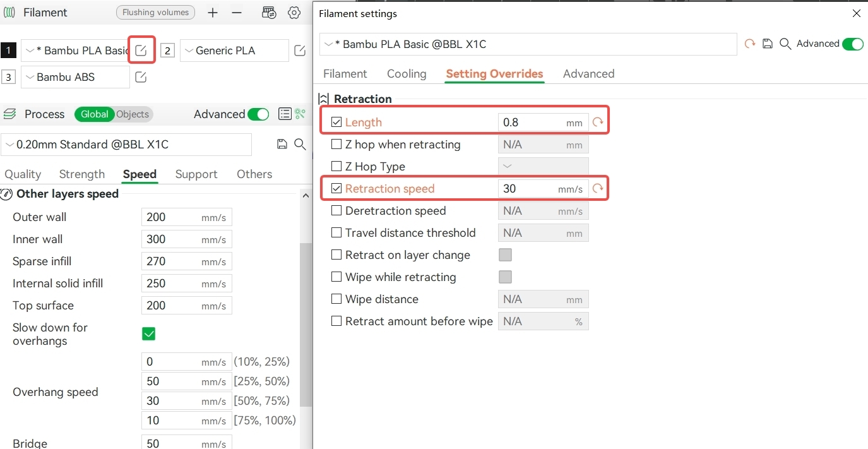Search process settings magnifier icon

300,145
